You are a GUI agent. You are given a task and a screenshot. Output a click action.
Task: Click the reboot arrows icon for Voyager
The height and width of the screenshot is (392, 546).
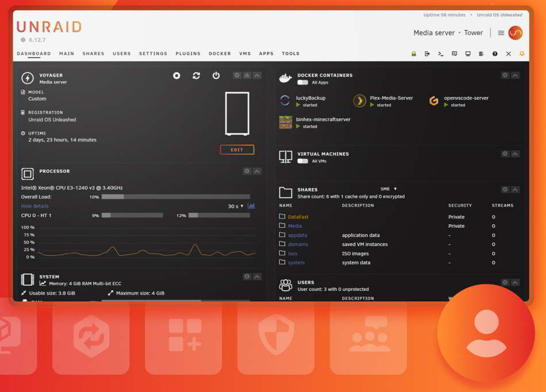[197, 75]
